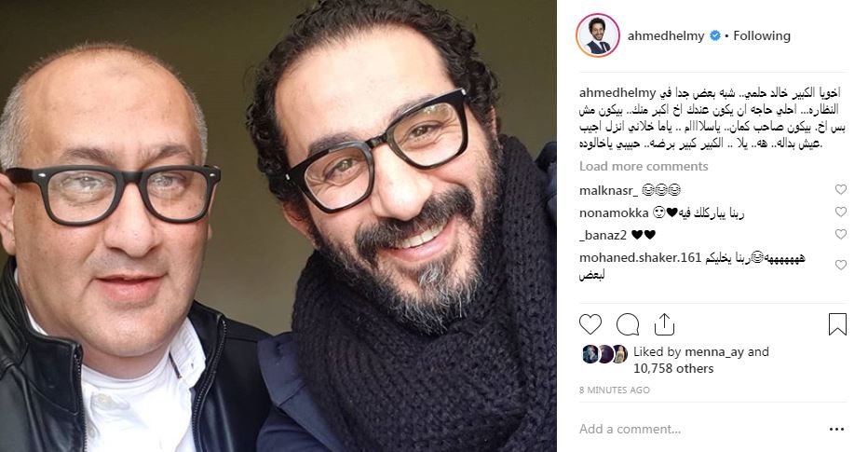Viewport: 868px width, 452px height.
Task: Visit malknasr_ commenter profile
Action: click(608, 190)
